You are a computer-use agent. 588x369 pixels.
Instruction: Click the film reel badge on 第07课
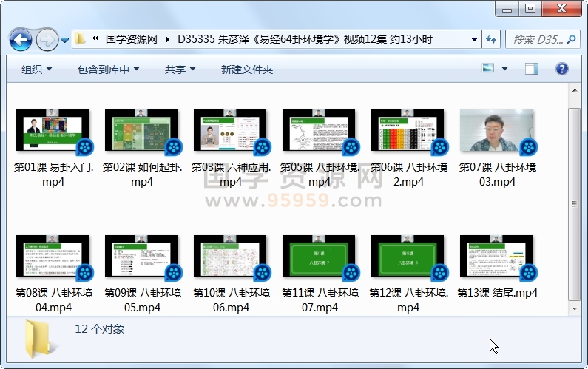[528, 147]
